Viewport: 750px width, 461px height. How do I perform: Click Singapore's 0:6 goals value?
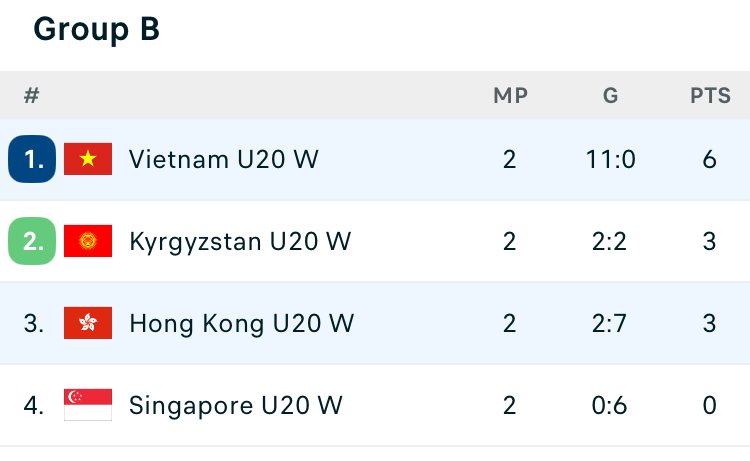pyautogui.click(x=609, y=406)
